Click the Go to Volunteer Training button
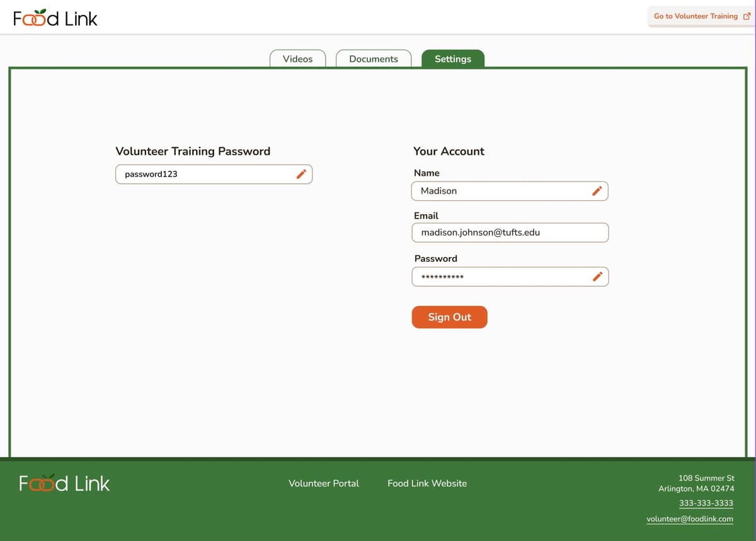The image size is (756, 541). coord(696,16)
